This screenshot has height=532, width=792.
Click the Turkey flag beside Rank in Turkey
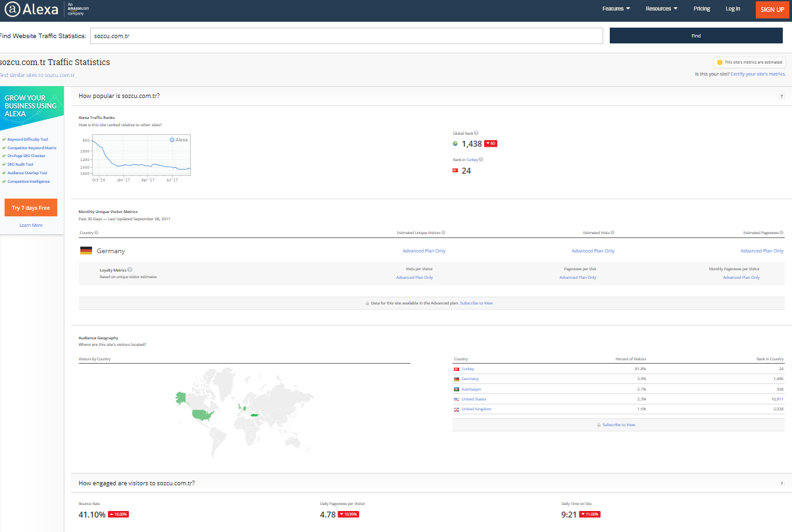click(x=455, y=171)
